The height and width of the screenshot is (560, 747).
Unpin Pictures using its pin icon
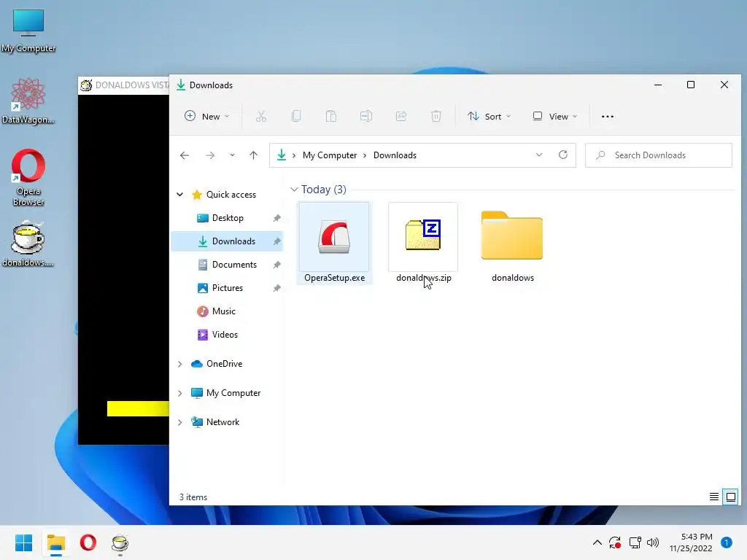[x=276, y=288]
